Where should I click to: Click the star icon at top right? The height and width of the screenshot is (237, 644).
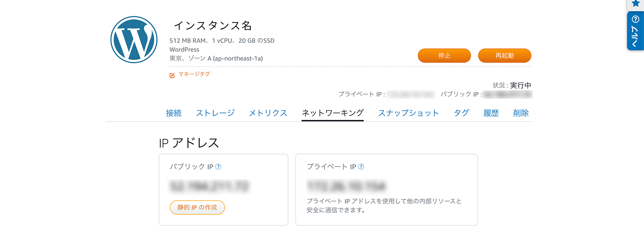tap(636, 4)
